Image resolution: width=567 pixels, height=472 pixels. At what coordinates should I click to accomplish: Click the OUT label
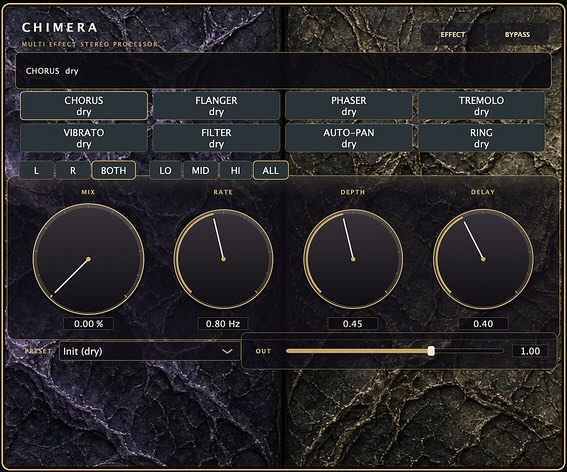click(x=263, y=351)
